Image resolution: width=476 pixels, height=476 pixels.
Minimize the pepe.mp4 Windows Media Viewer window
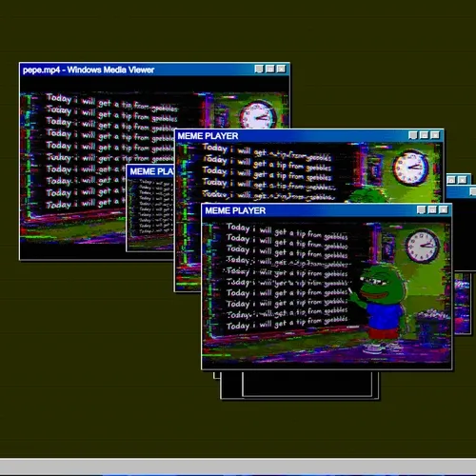259,69
